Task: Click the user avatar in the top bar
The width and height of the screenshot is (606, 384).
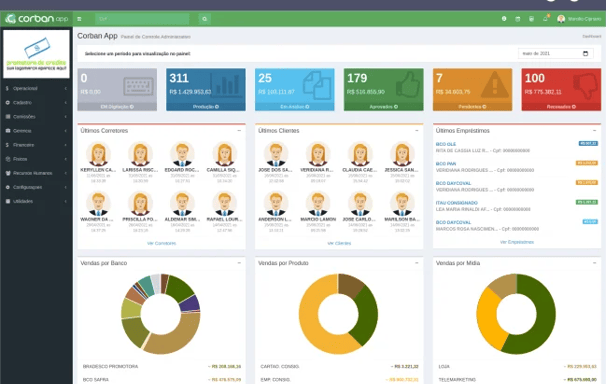Action: (561, 19)
